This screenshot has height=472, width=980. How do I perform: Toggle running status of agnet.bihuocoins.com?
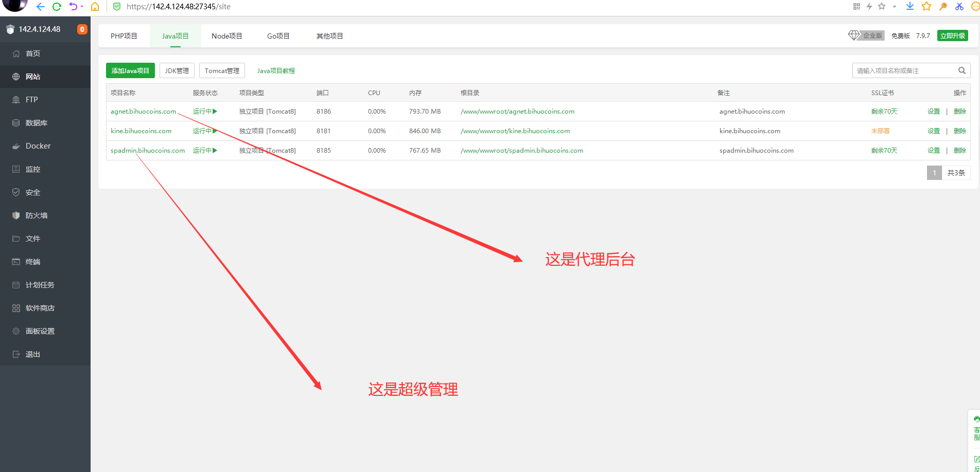click(205, 111)
